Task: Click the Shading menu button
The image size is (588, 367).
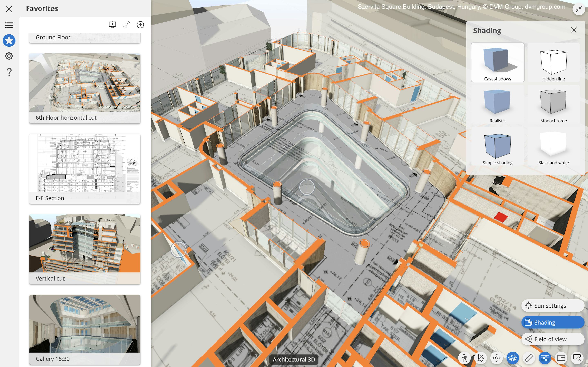Action: [x=552, y=322]
